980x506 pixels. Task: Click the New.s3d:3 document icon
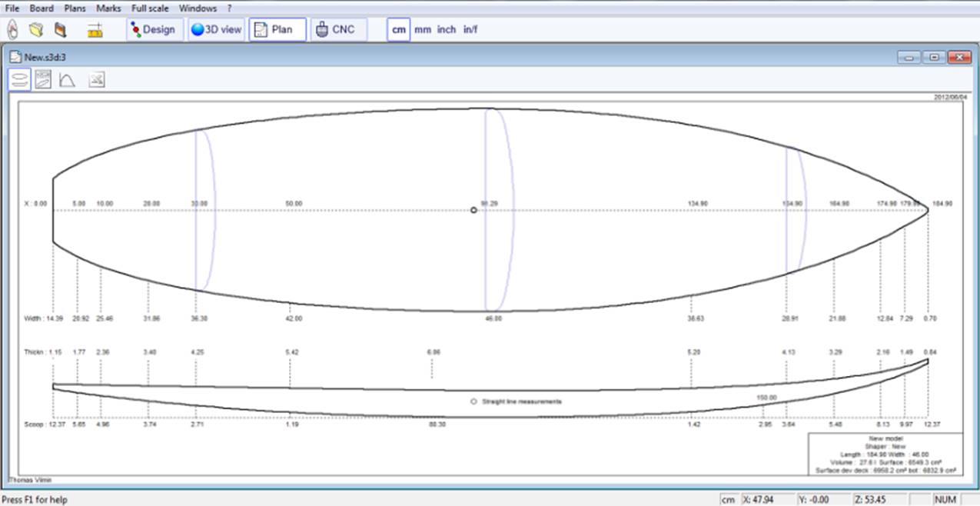15,57
